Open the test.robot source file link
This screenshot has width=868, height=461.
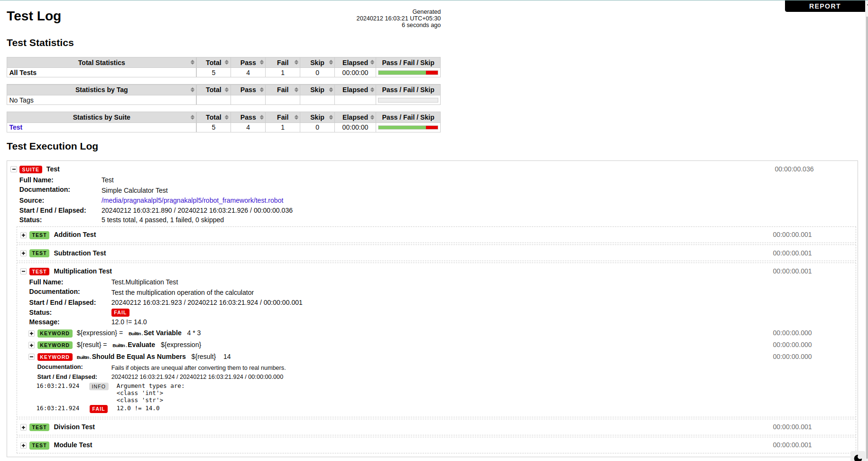pos(192,200)
